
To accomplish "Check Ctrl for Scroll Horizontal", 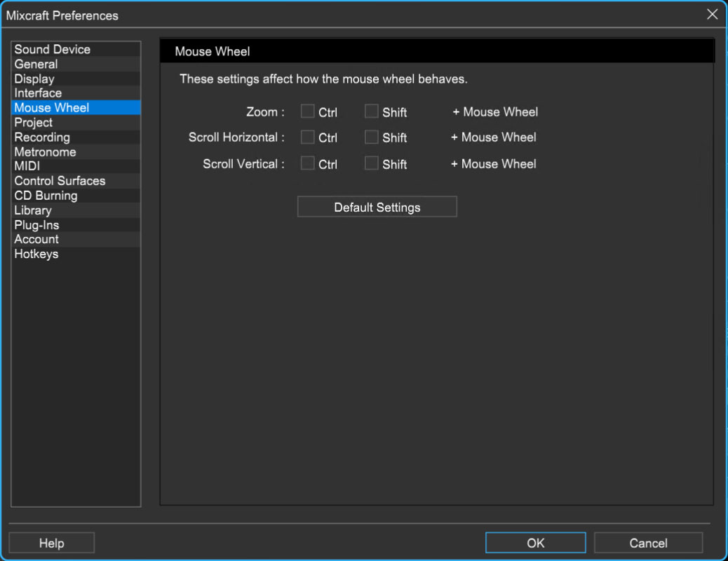I will [307, 137].
